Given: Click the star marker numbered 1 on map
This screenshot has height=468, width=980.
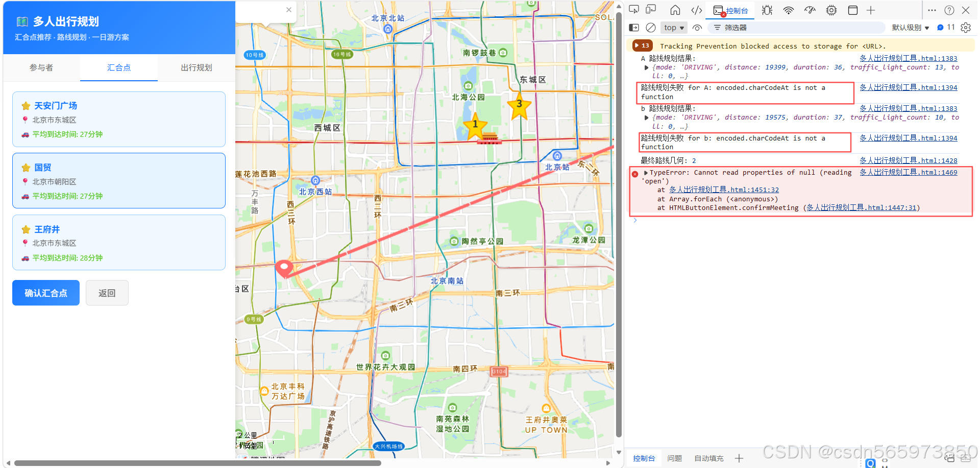Looking at the screenshot, I should pyautogui.click(x=475, y=126).
